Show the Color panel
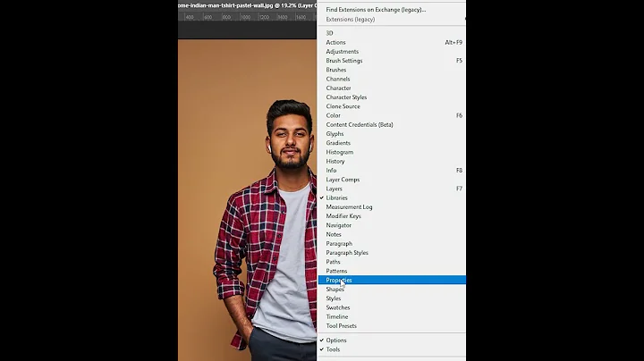Screen dimensions: 644x361 pyautogui.click(x=392, y=115)
